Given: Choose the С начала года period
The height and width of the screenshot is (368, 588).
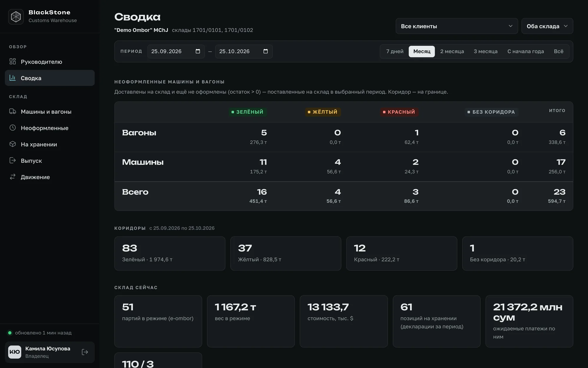Looking at the screenshot, I should [x=525, y=51].
